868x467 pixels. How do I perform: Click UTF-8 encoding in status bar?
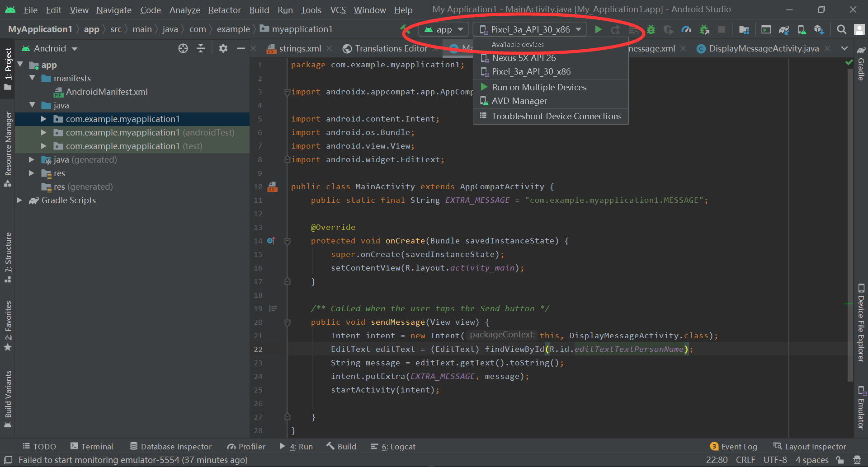pyautogui.click(x=775, y=460)
